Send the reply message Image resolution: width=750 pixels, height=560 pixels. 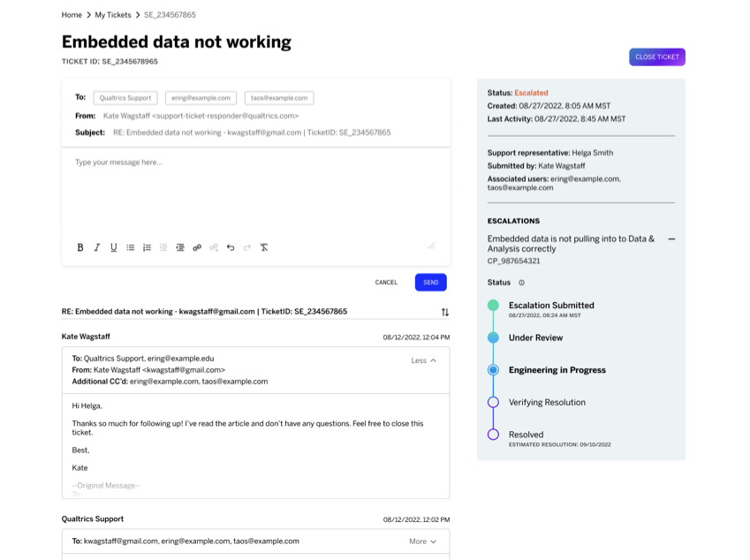[430, 282]
